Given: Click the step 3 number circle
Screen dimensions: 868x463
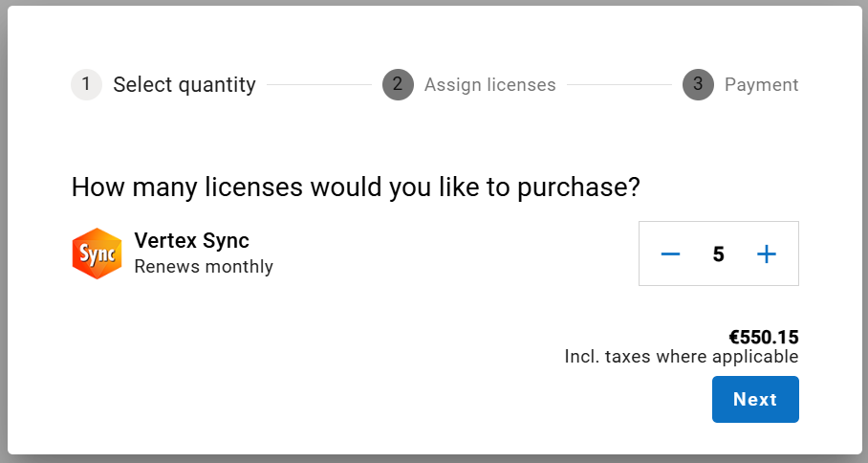Looking at the screenshot, I should coord(698,84).
